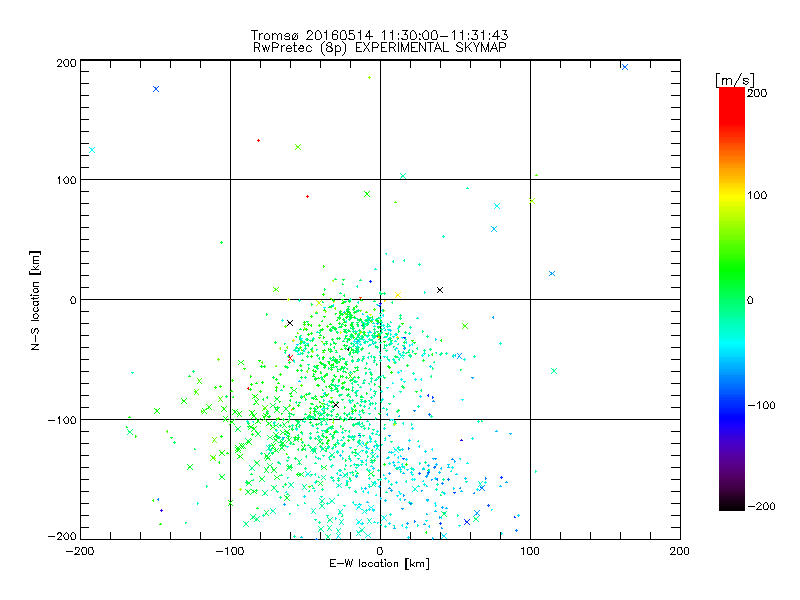
Task: Click the cyan X marker near the plot's left edge
Action: click(92, 150)
